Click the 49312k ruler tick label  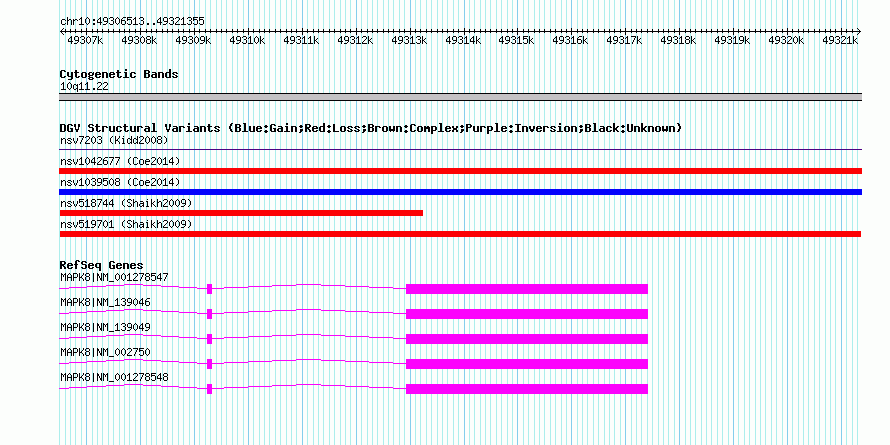(x=355, y=40)
